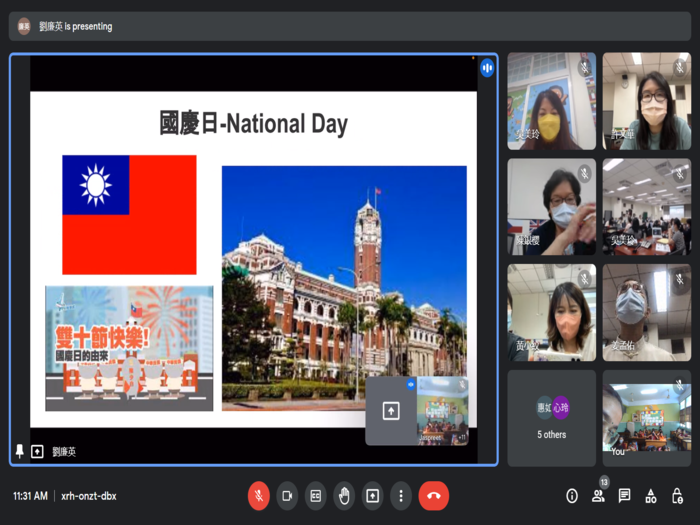Viewport: 700px width, 525px height.
Task: Open the in-call chat panel
Action: 625,496
